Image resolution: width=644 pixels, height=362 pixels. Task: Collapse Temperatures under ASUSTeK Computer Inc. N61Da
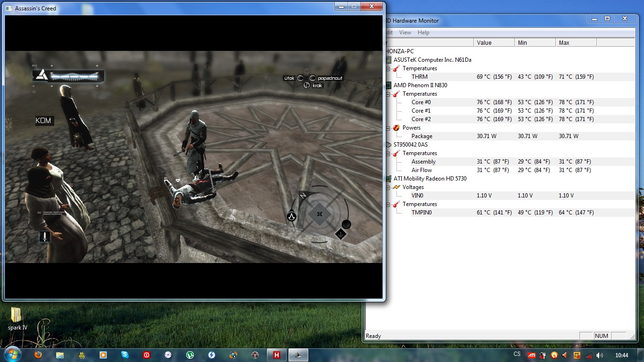(x=388, y=68)
